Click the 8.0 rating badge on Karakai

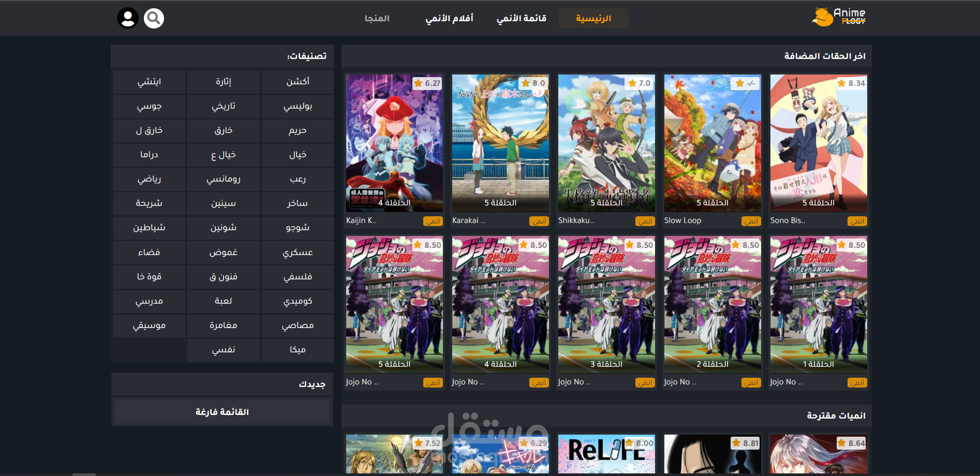tap(533, 83)
